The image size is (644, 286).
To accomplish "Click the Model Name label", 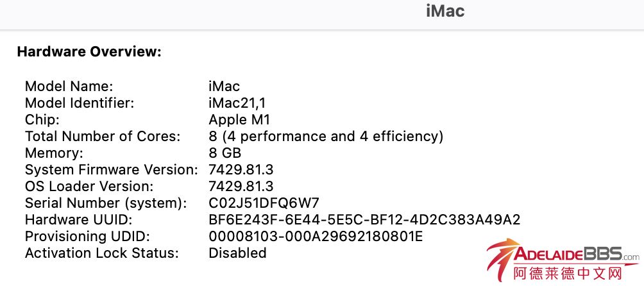I will click(69, 86).
